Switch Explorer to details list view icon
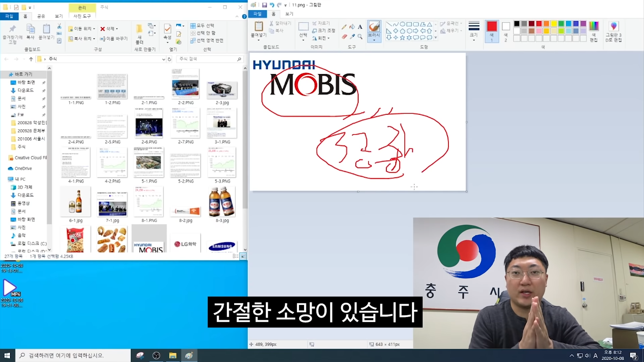 tap(236, 256)
